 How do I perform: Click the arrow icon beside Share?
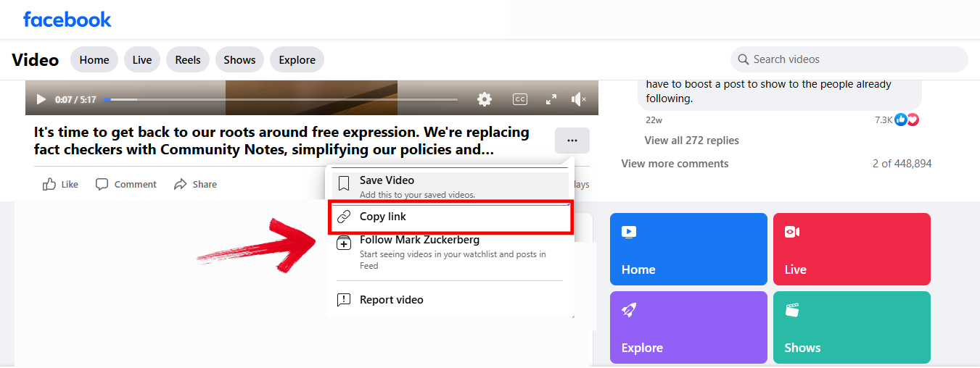[181, 184]
